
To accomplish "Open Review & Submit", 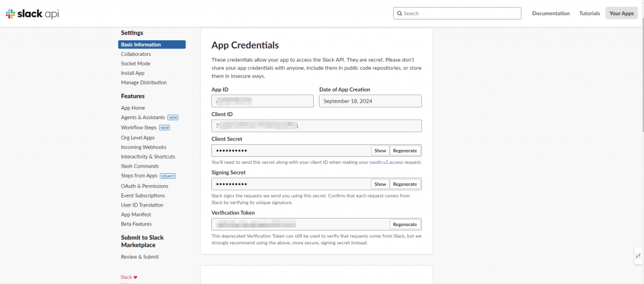I will tap(140, 257).
